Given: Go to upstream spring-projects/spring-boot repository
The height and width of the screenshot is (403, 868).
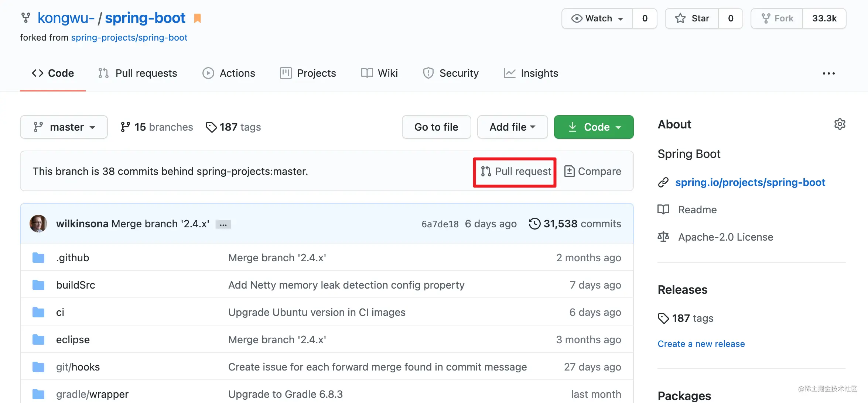Looking at the screenshot, I should click(129, 38).
